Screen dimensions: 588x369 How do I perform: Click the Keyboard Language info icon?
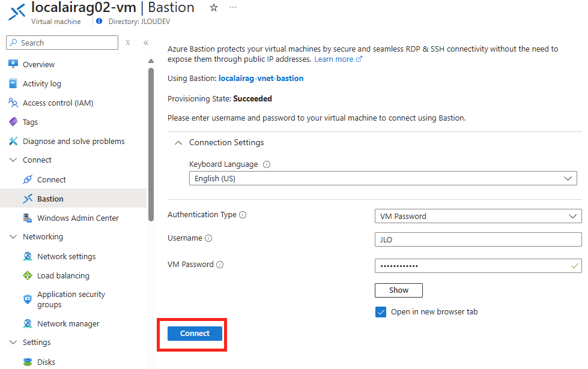[x=267, y=164]
